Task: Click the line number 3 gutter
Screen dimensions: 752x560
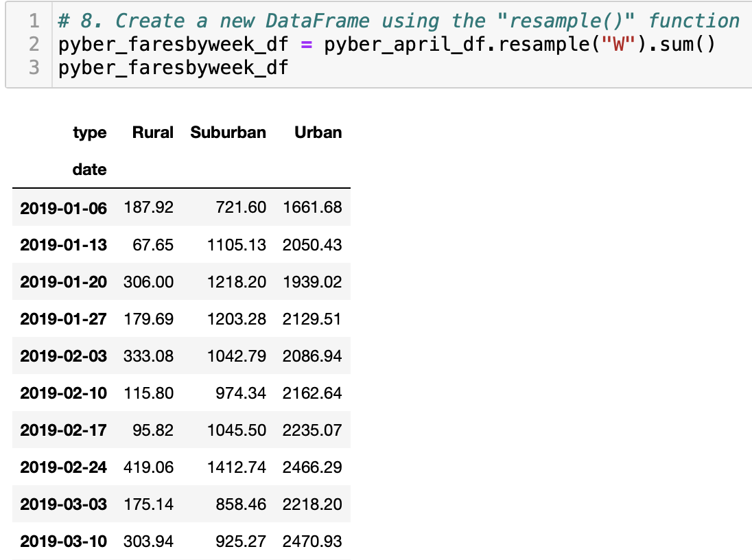Action: [34, 68]
